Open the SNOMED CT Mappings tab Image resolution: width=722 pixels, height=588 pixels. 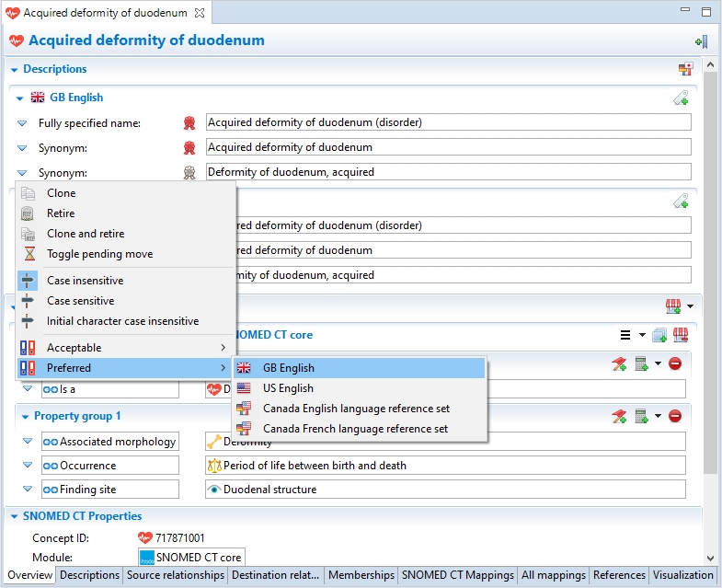[456, 575]
